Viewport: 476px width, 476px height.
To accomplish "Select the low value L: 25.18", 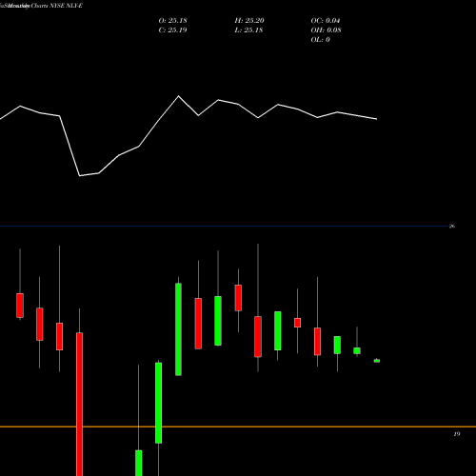I will click(x=248, y=30).
